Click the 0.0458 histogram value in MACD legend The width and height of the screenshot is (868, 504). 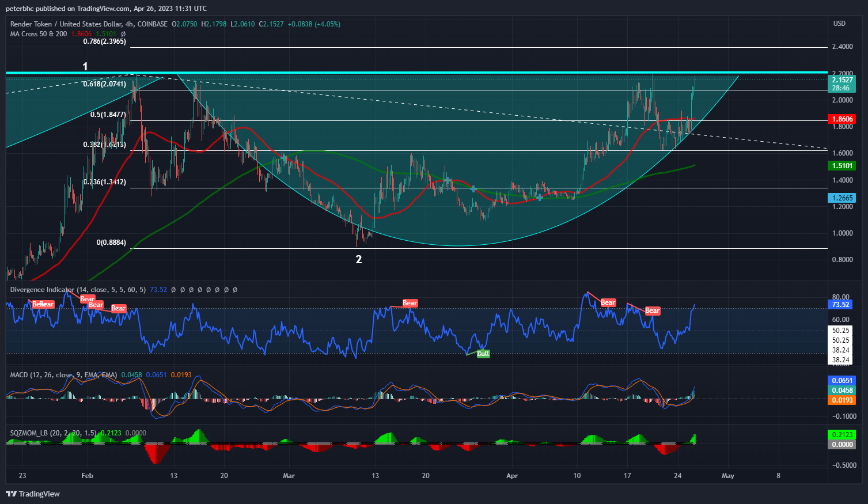click(x=131, y=375)
